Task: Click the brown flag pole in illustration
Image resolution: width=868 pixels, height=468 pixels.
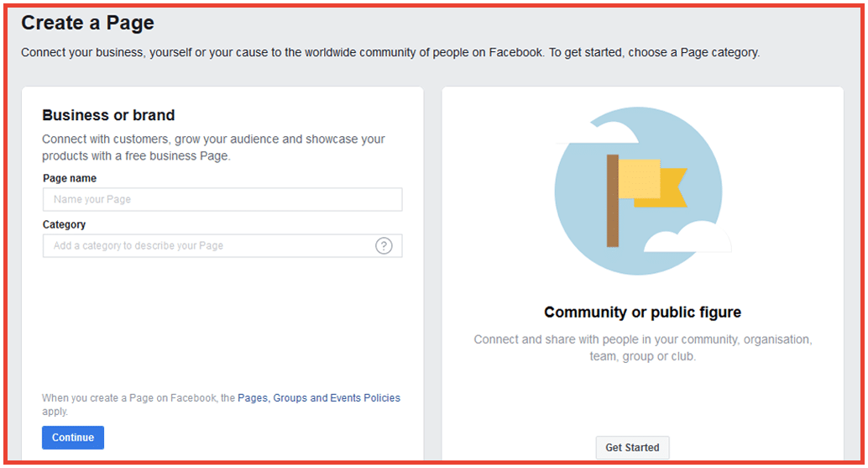Action: [x=612, y=201]
